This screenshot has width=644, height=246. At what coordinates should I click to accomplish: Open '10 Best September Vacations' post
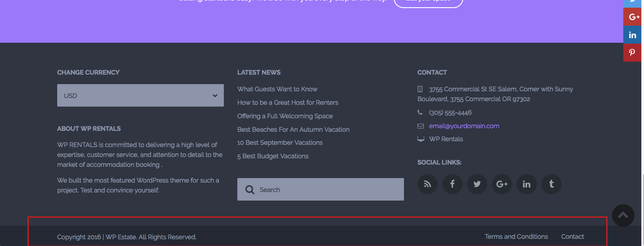click(x=280, y=143)
